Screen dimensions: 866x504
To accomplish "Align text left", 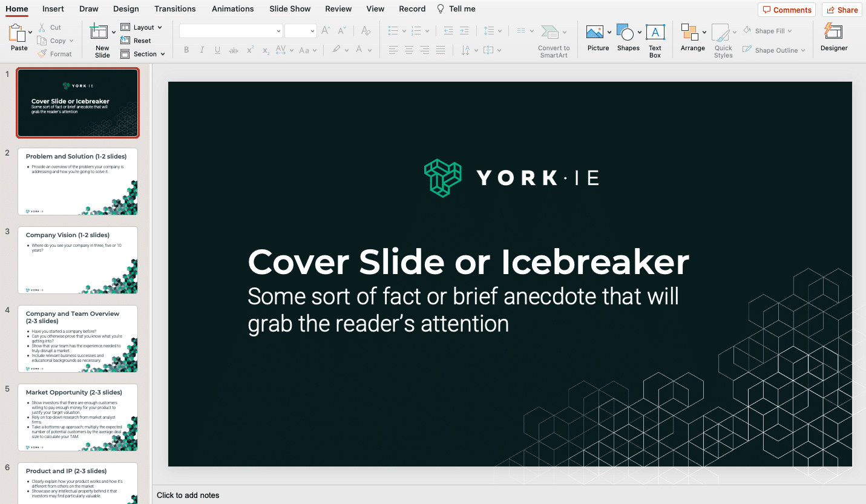I will coord(393,50).
